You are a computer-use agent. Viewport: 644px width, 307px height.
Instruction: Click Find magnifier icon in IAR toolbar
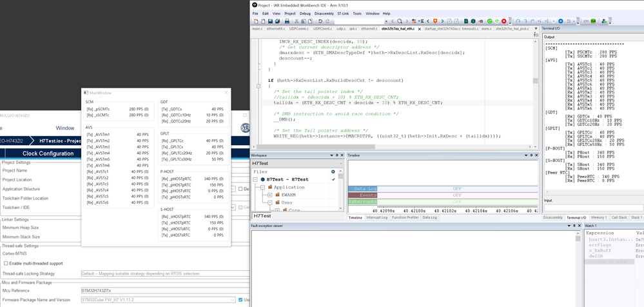[400, 21]
